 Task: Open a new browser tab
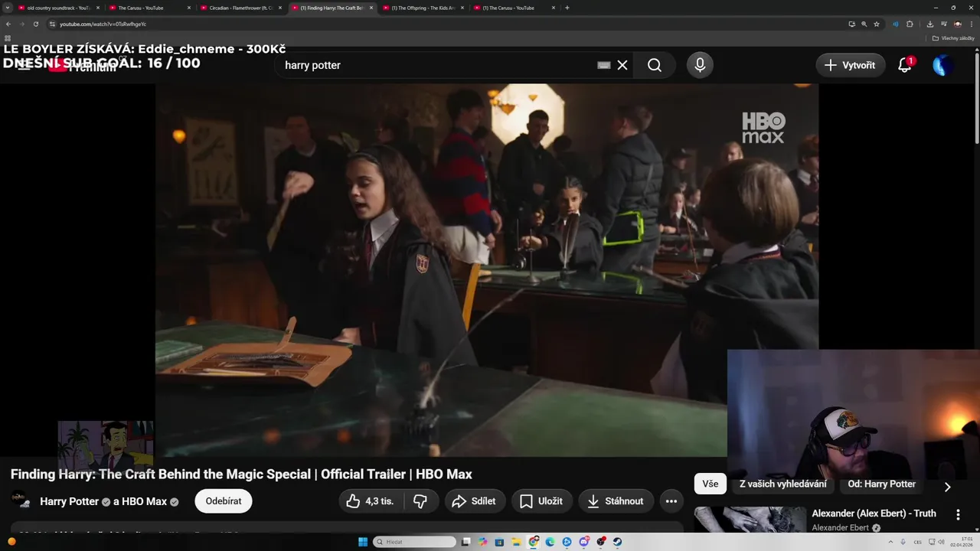pyautogui.click(x=567, y=8)
